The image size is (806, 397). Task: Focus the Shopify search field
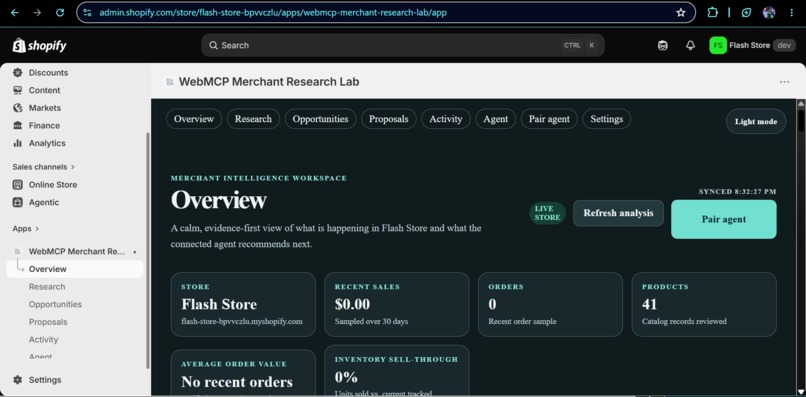(x=403, y=45)
